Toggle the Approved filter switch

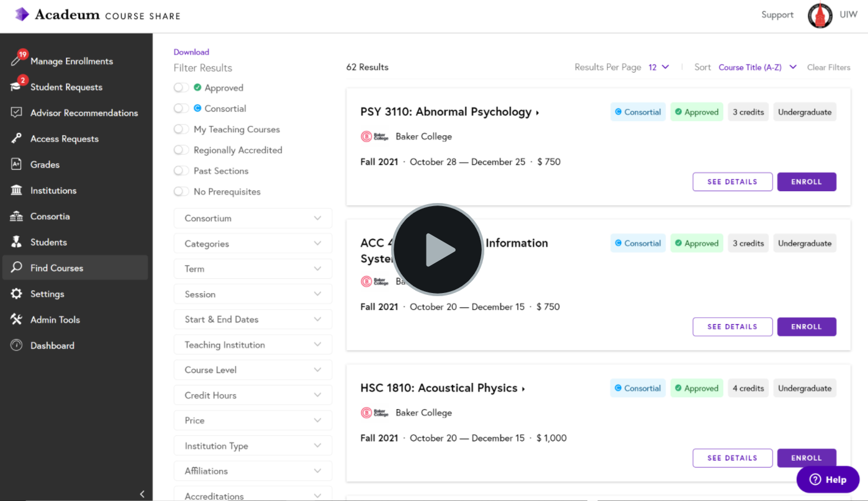click(x=181, y=88)
